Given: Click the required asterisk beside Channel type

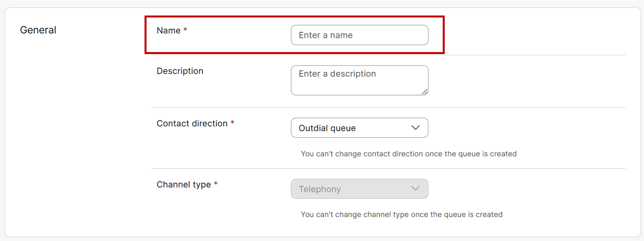Looking at the screenshot, I should coord(216,184).
